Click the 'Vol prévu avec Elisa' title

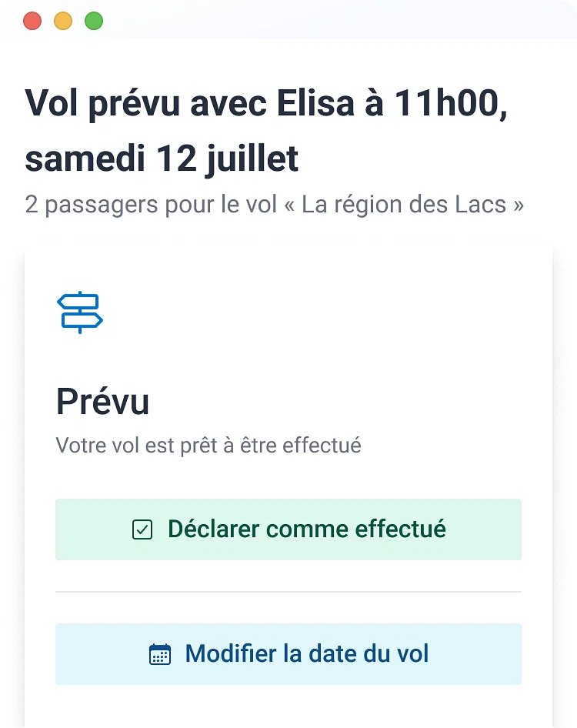[x=189, y=103]
